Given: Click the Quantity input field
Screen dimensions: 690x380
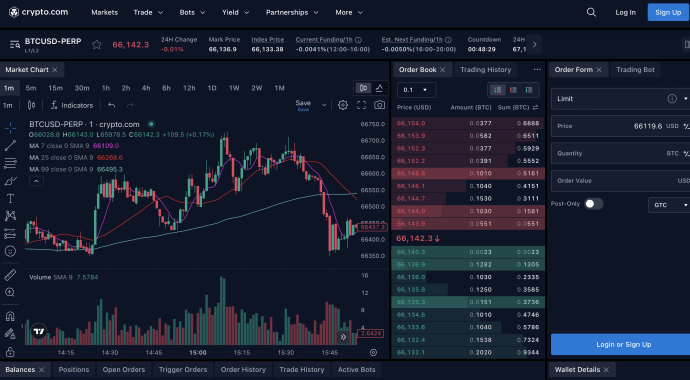Looking at the screenshot, I should (620, 153).
